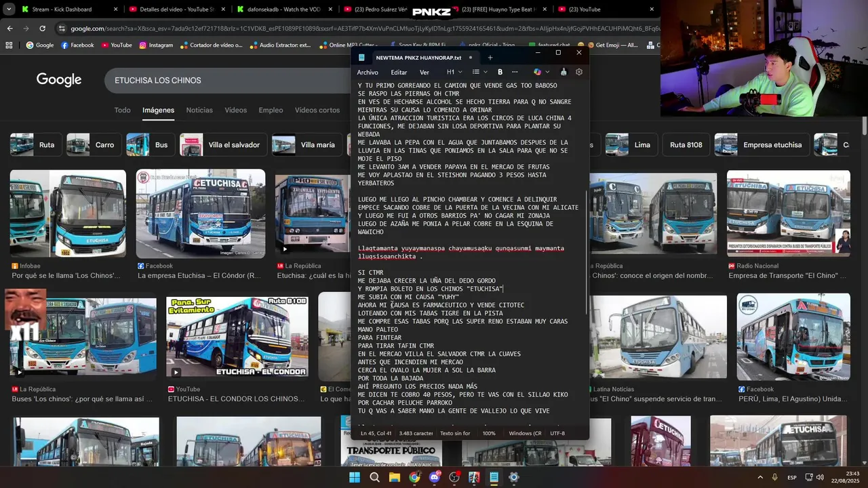Open the Texto sin formato status option

coord(455,433)
